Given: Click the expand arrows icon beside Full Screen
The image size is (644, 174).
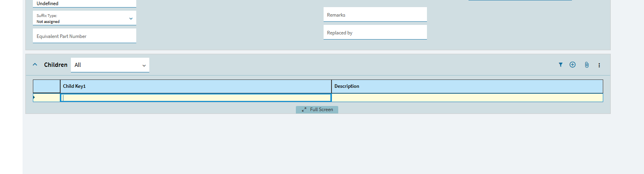Looking at the screenshot, I should click(304, 110).
